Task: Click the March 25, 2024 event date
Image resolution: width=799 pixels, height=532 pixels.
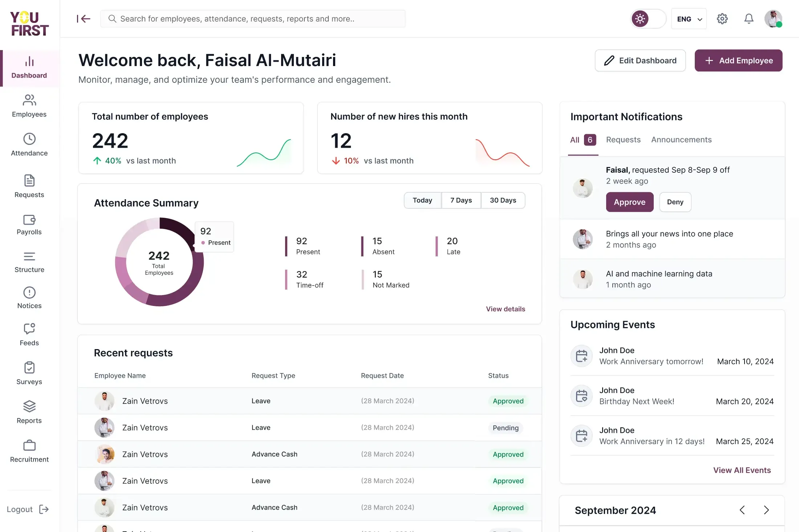Action: (745, 442)
